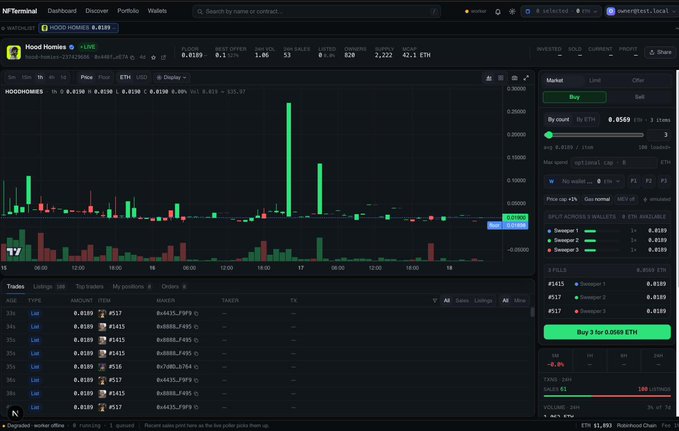Adjust the item count slider handle
The width and height of the screenshot is (679, 431).
point(549,135)
